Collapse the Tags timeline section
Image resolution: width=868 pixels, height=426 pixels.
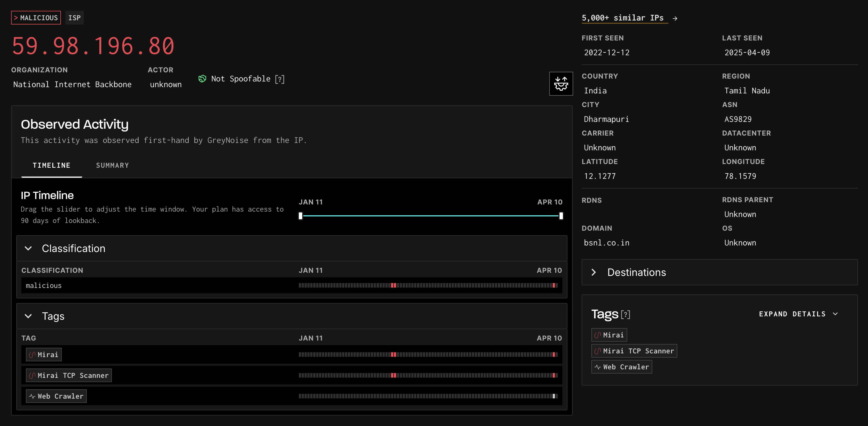coord(28,316)
